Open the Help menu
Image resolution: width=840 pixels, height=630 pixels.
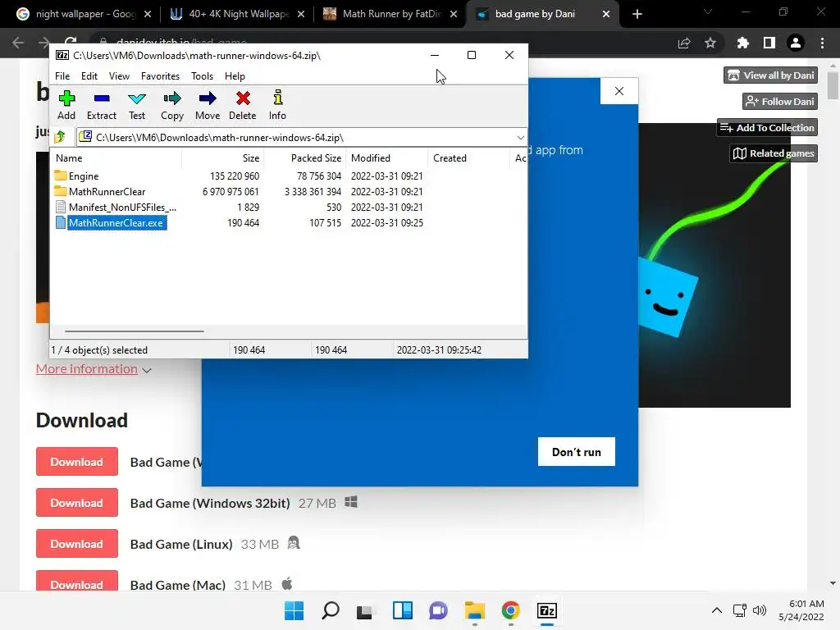coord(235,76)
